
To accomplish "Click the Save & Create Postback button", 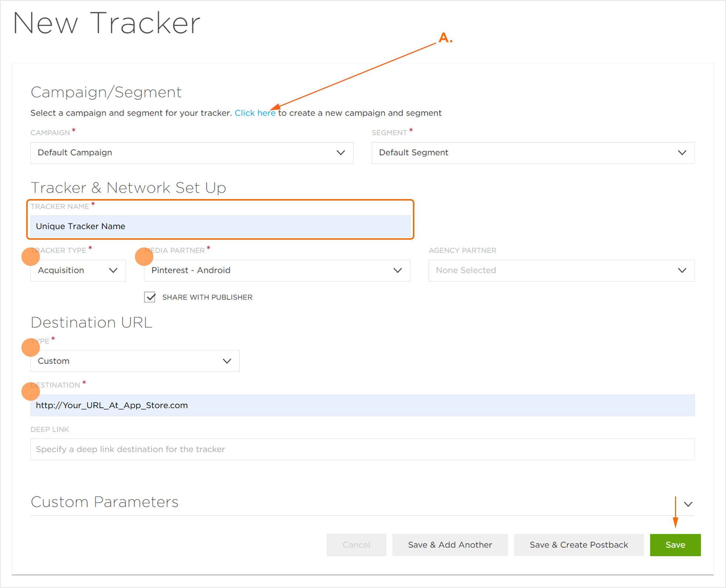I will 579,545.
